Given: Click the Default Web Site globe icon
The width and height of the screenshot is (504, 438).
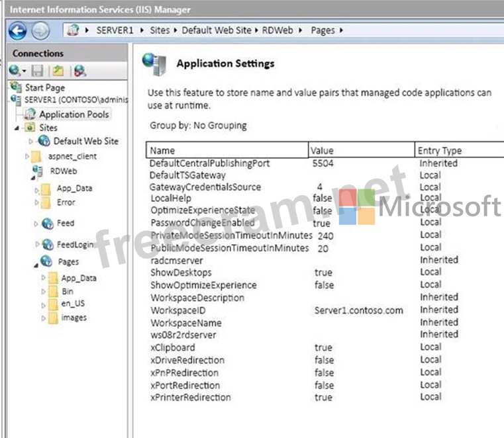Looking at the screenshot, I should [44, 141].
